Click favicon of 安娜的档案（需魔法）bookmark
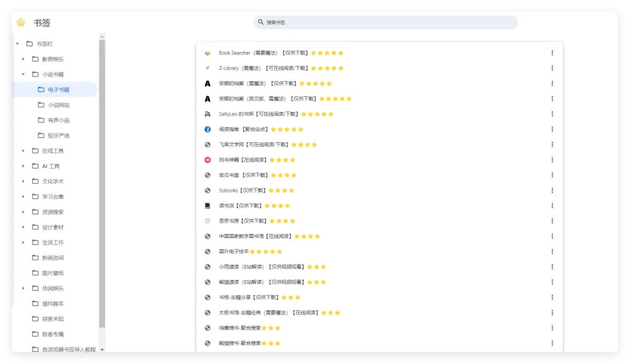 pyautogui.click(x=207, y=83)
